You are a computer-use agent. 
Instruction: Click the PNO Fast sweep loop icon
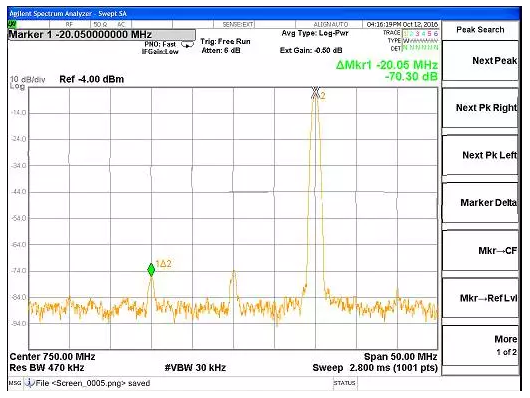pyautogui.click(x=188, y=44)
